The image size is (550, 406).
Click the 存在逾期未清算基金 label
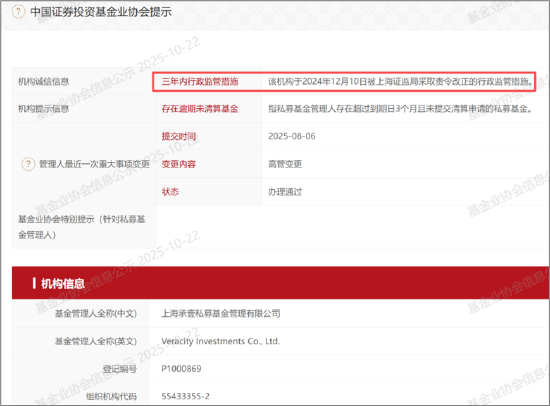[x=200, y=109]
